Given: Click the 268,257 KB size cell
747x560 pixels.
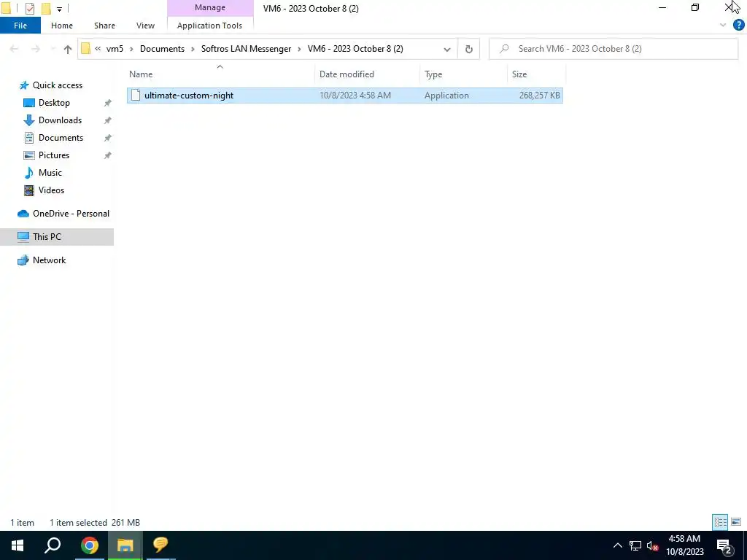Looking at the screenshot, I should coord(539,96).
